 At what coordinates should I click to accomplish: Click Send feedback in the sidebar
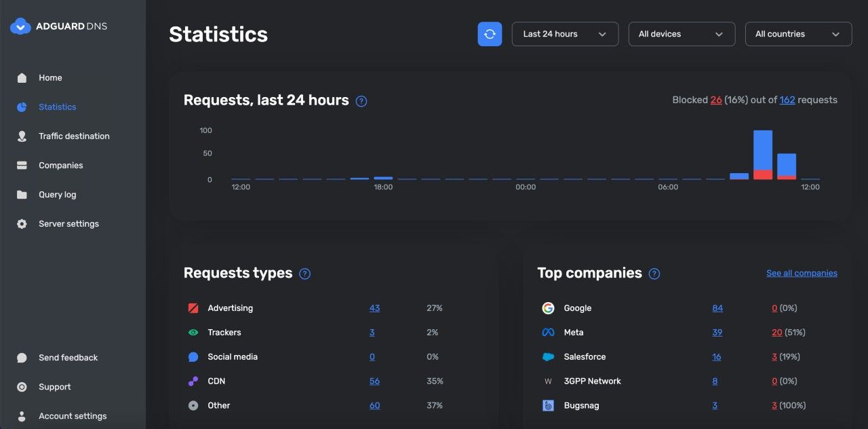pyautogui.click(x=68, y=358)
